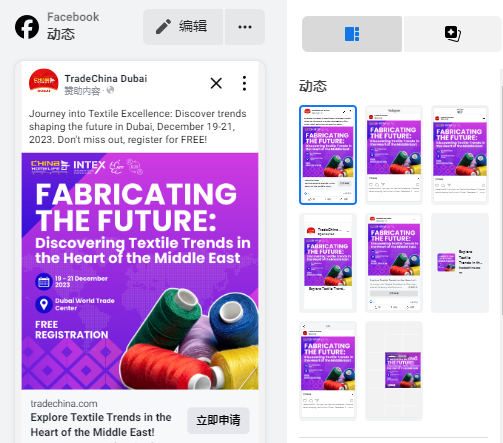This screenshot has height=443, width=503.
Task: Select the Instagram feed preview thumbnail
Action: [x=394, y=155]
